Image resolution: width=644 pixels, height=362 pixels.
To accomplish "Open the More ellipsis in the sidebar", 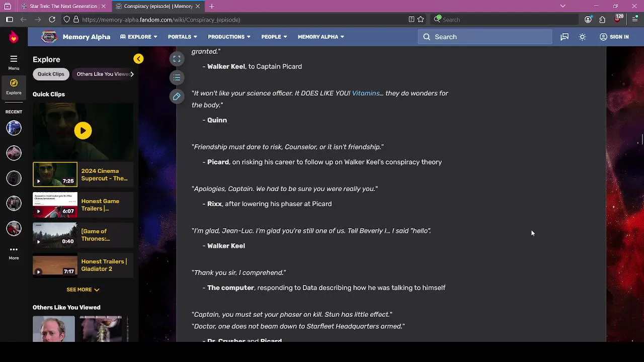I will 14,253.
